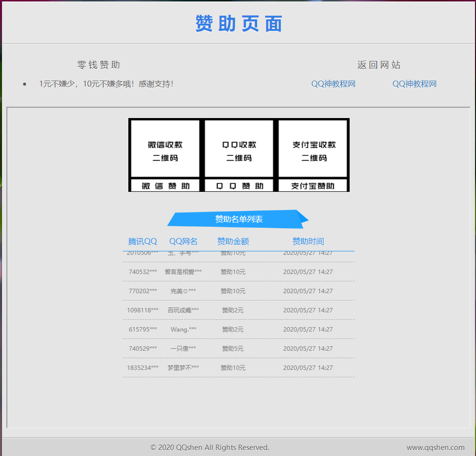Click the 微信收款二维码 image
The width and height of the screenshot is (476, 456).
pyautogui.click(x=165, y=149)
